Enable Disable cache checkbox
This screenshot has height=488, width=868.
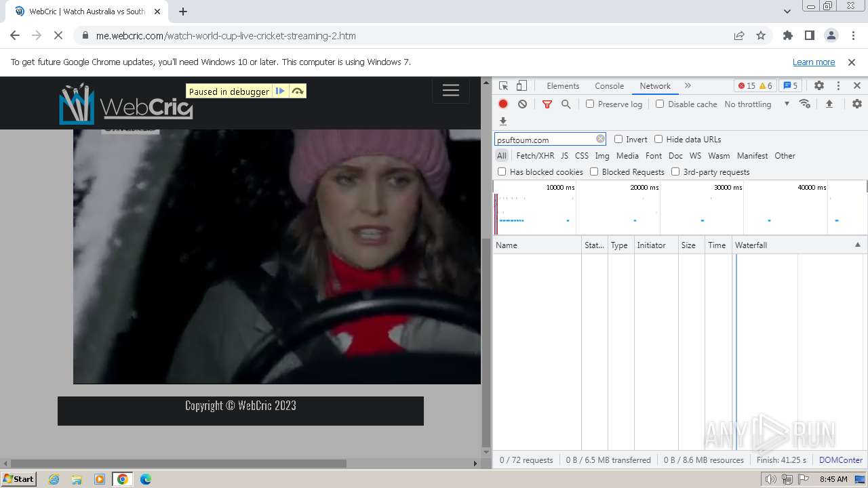660,104
